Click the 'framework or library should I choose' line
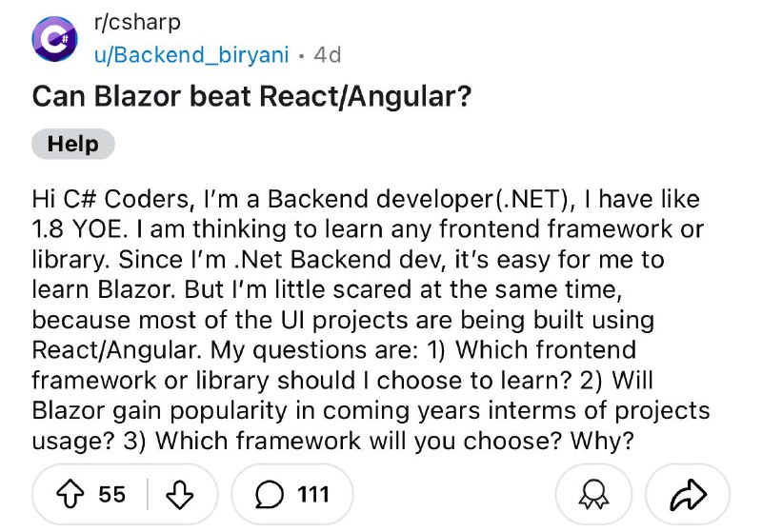Viewport: 762px width, 532px height. click(343, 380)
